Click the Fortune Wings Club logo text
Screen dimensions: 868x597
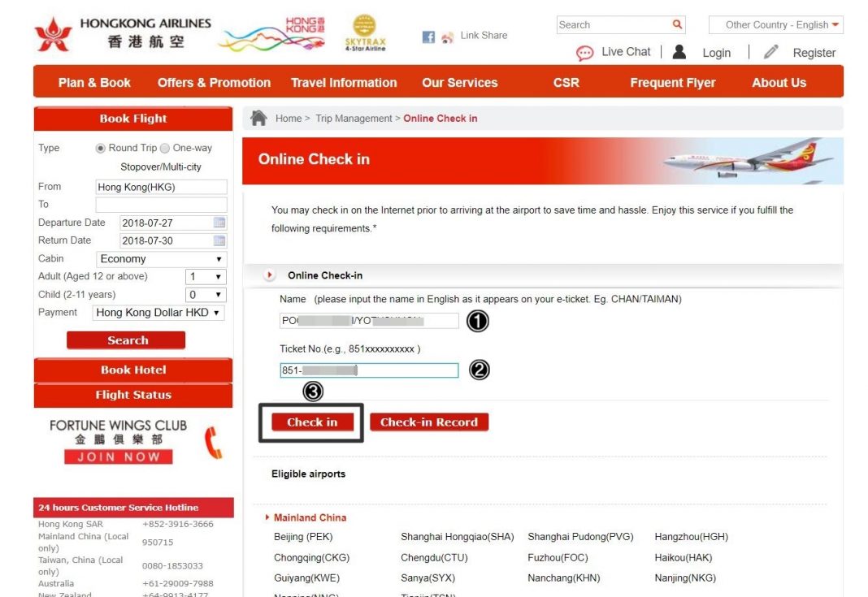[x=119, y=432]
